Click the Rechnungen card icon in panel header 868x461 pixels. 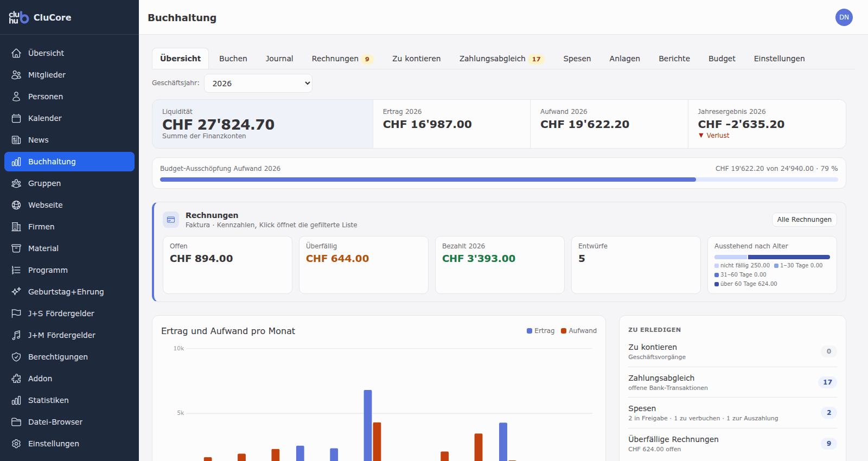[x=171, y=220]
